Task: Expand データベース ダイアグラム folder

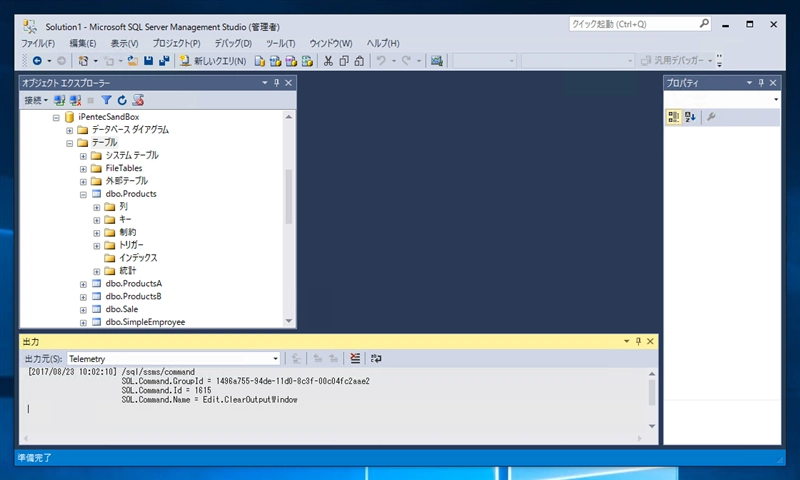Action: [x=69, y=130]
